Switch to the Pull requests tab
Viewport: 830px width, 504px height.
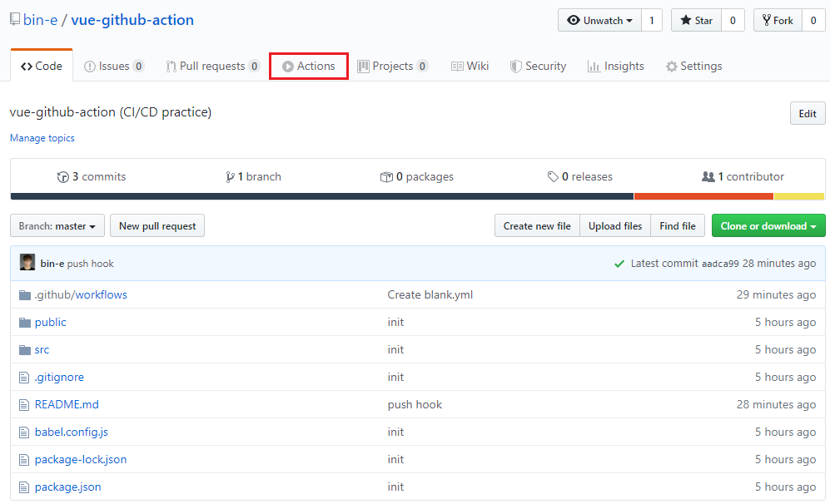tap(213, 66)
